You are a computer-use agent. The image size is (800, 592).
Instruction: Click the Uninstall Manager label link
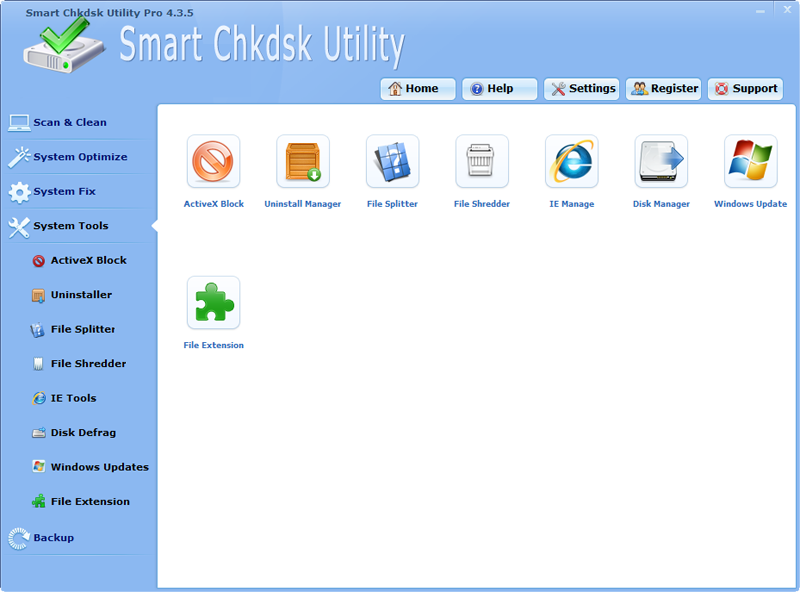click(x=303, y=204)
